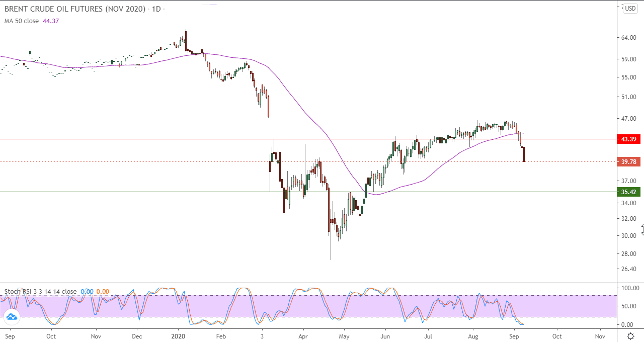Click 28.00 on the price axis
Viewport: 644px width, 342px height.
pyautogui.click(x=629, y=254)
